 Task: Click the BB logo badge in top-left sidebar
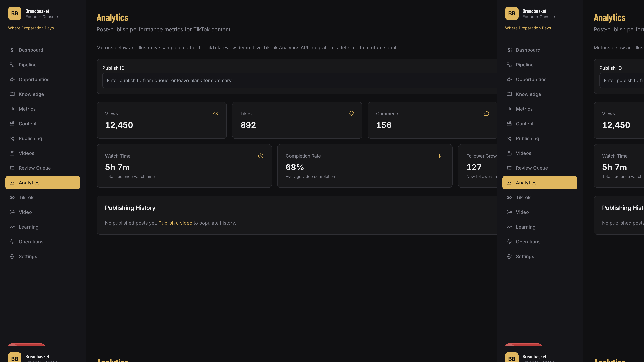(15, 13)
